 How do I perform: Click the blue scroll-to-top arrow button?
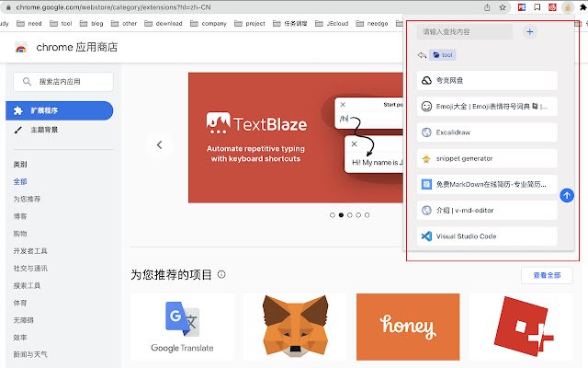click(x=567, y=195)
